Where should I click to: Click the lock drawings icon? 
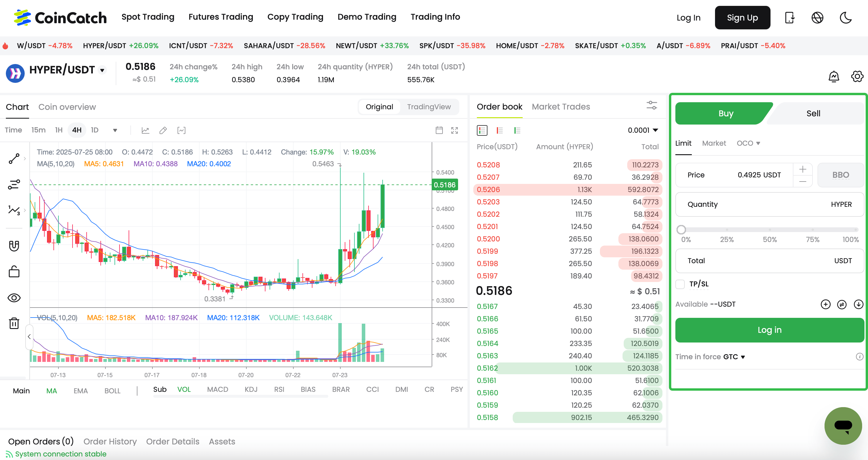(x=14, y=271)
